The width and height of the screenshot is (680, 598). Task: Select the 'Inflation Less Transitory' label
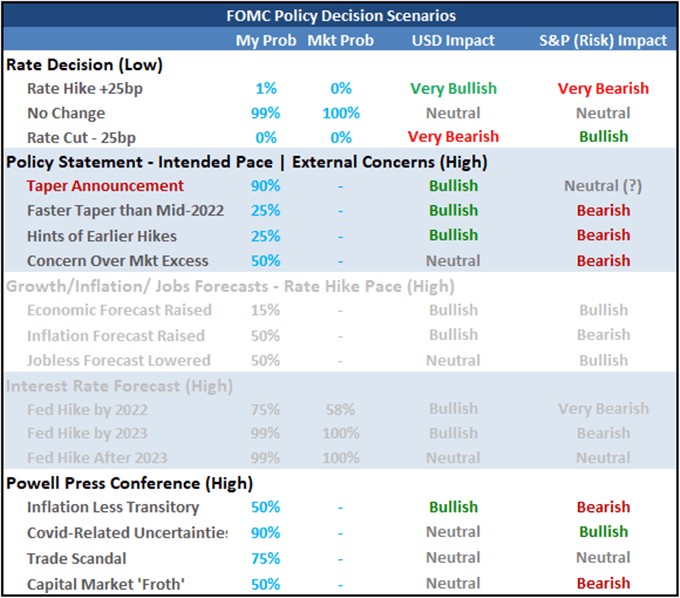(113, 507)
